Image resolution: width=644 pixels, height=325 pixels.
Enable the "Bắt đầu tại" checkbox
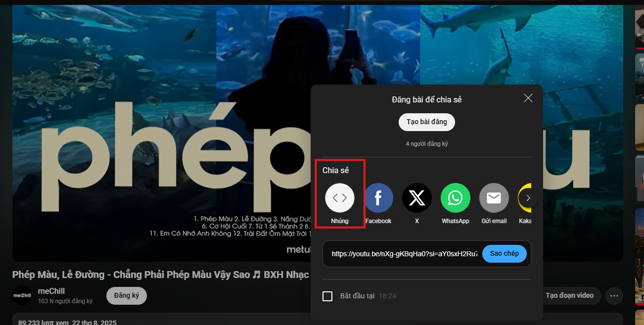pos(327,296)
